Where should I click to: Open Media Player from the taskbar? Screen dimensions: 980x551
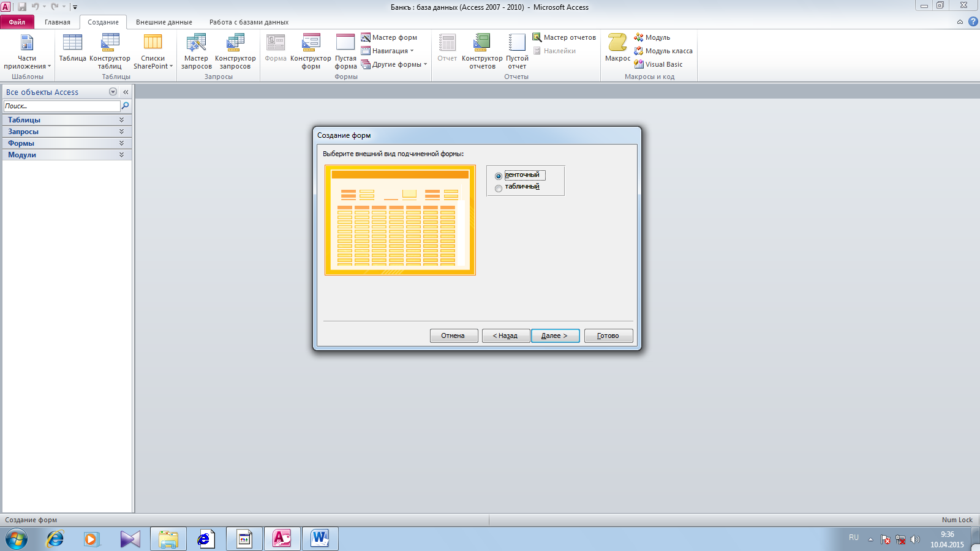click(92, 539)
